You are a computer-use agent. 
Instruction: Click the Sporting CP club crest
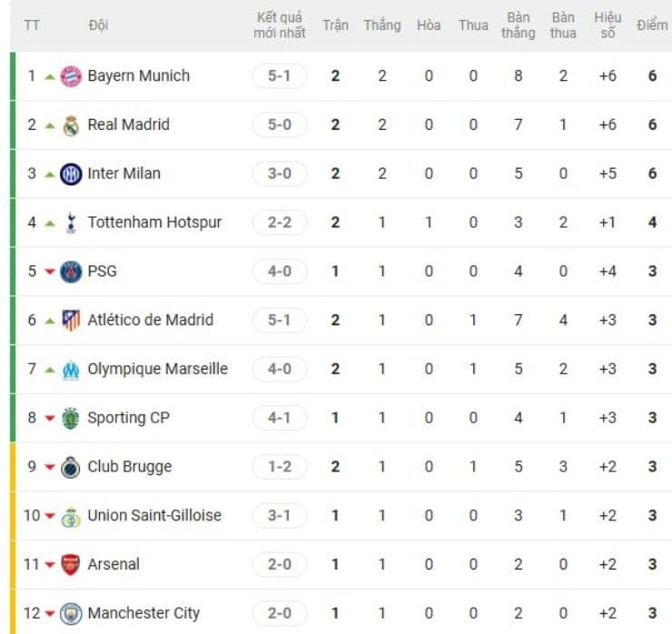click(71, 419)
